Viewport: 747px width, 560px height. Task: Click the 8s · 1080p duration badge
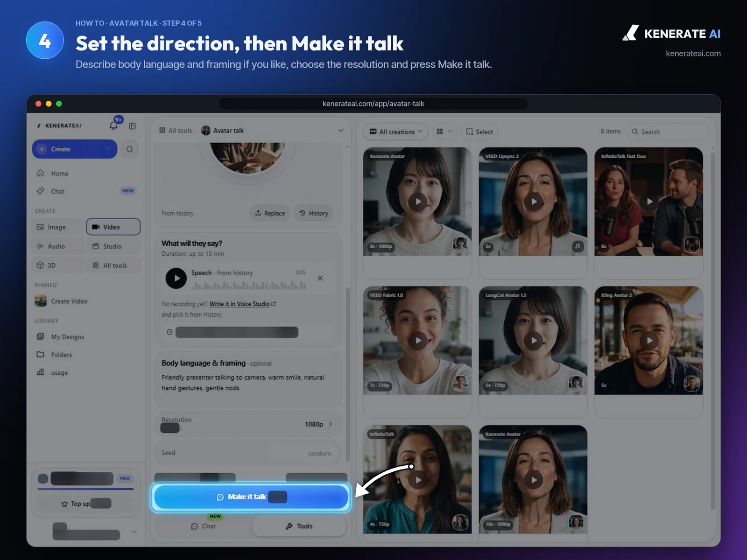point(381,246)
